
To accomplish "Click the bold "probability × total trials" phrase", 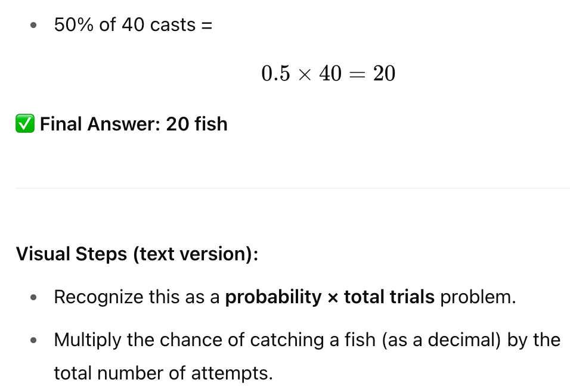I will [x=330, y=297].
